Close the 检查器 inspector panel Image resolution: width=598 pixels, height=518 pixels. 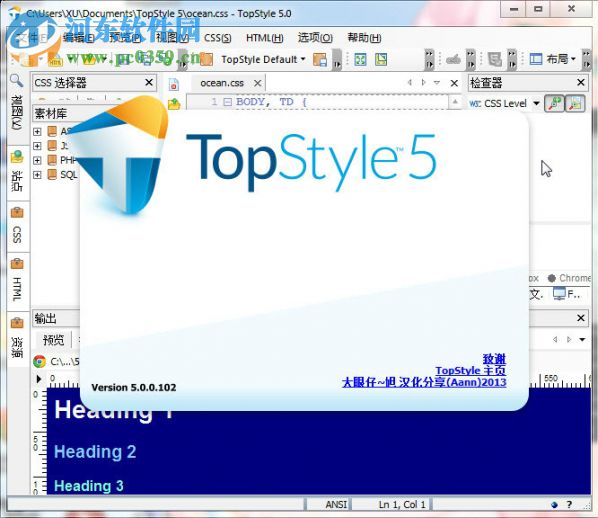pyautogui.click(x=581, y=82)
